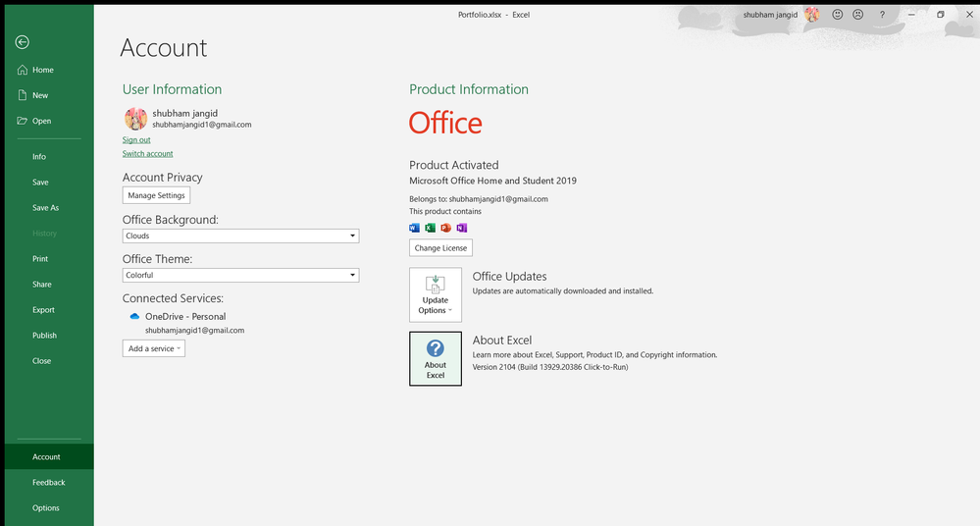Click the Open folder icon
Image resolution: width=980 pixels, height=526 pixels.
(23, 121)
